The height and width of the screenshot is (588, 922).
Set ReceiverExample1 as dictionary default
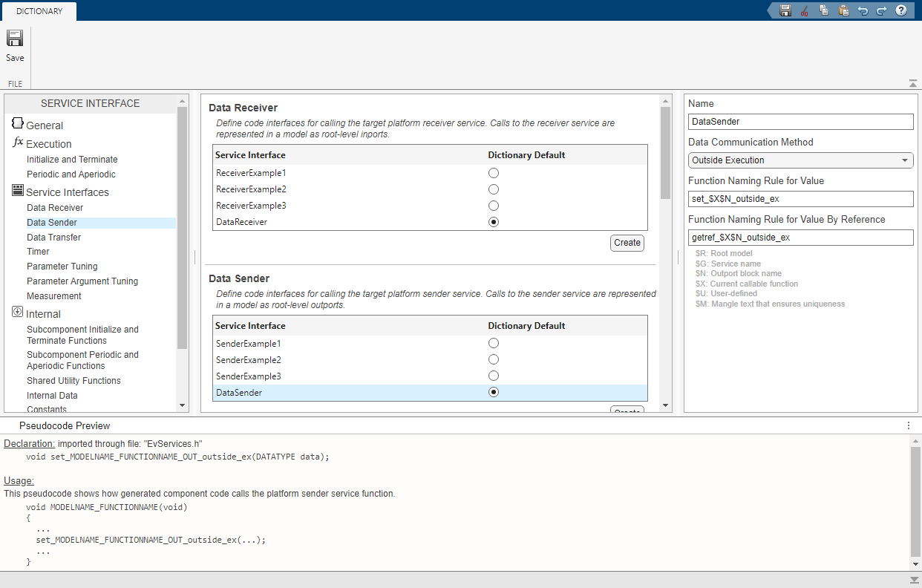click(494, 172)
